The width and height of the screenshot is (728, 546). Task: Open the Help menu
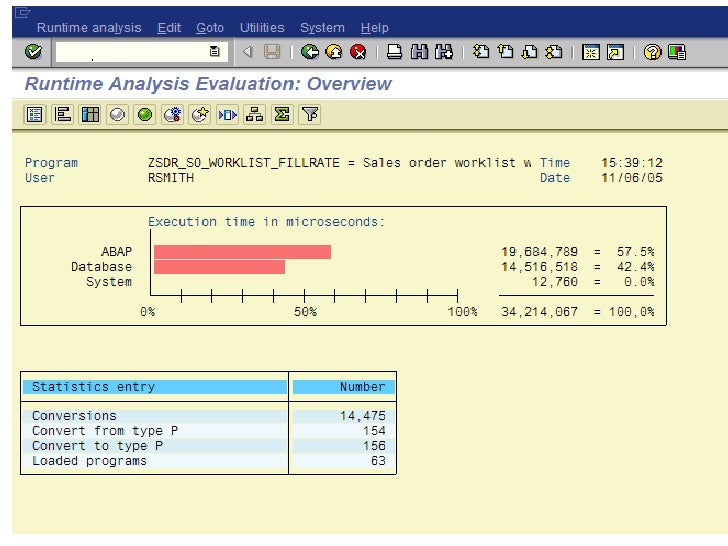click(x=375, y=28)
